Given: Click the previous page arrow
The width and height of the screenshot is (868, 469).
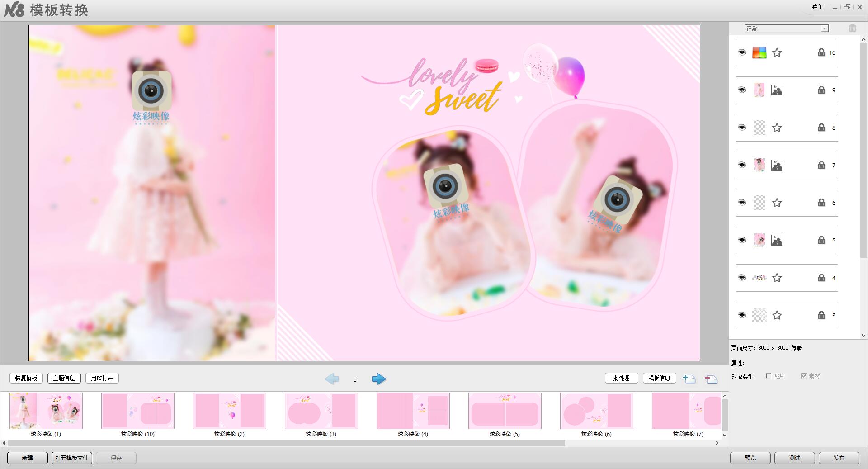Looking at the screenshot, I should 332,379.
